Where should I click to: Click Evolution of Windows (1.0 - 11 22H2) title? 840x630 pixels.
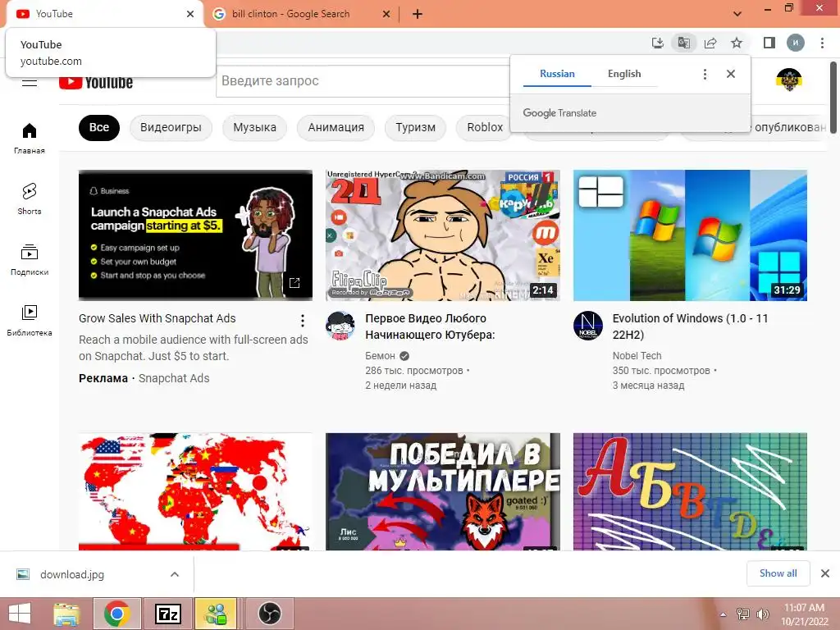pos(690,326)
